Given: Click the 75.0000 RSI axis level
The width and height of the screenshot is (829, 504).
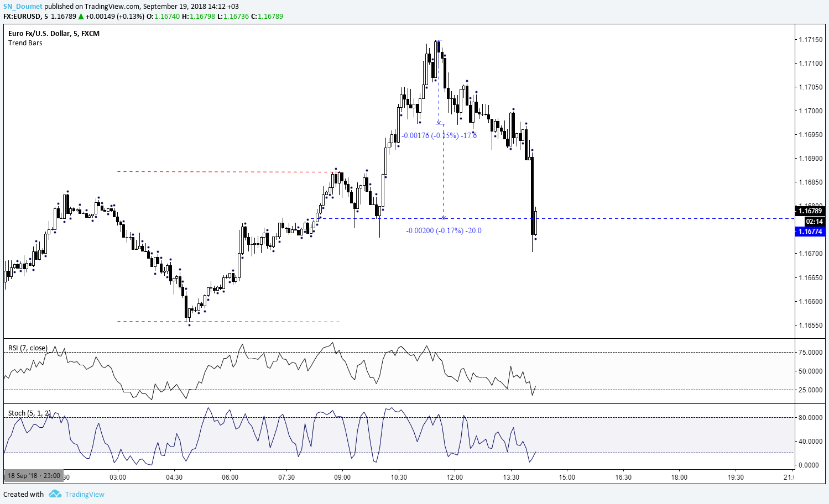Looking at the screenshot, I should [x=810, y=353].
